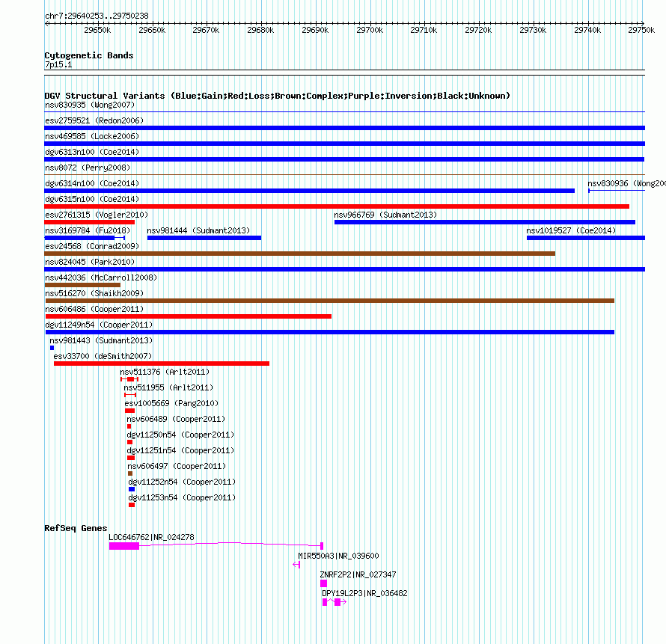Select dgv11249n54 (Cooper2011) label
This screenshot has width=666, height=644.
pos(99,325)
